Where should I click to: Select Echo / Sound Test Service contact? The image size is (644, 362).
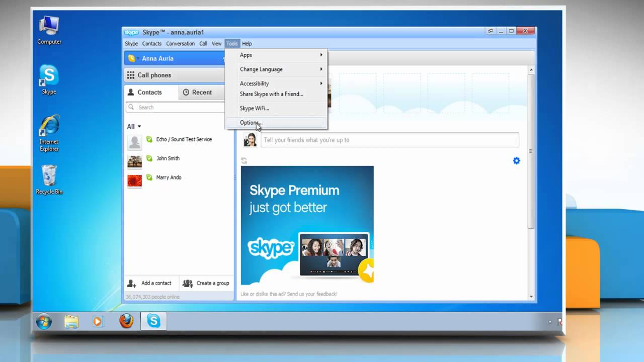pos(179,142)
